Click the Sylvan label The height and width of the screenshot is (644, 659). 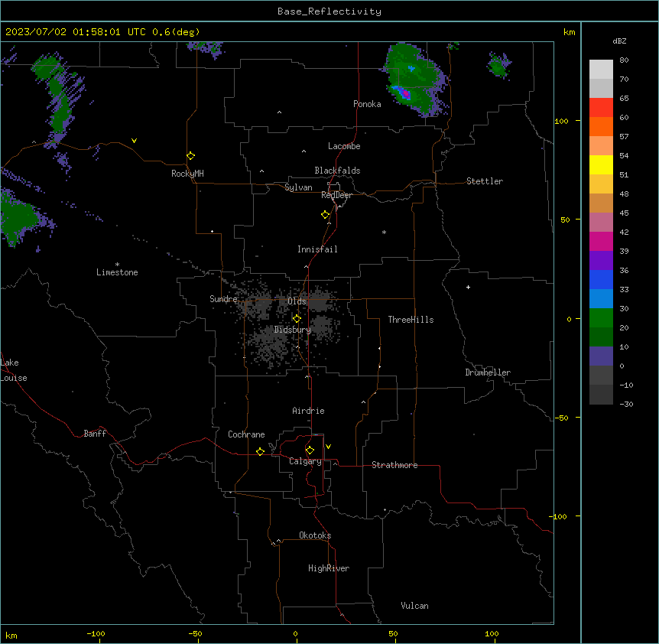(298, 187)
